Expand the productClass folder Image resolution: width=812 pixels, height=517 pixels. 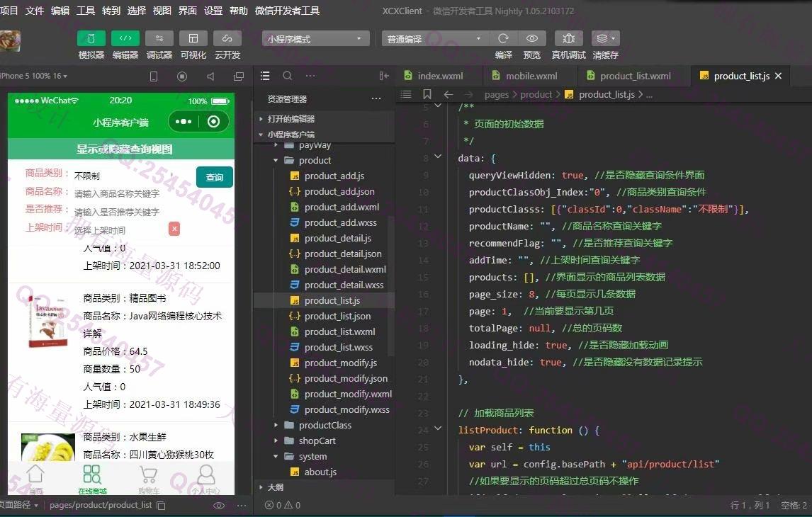point(324,426)
